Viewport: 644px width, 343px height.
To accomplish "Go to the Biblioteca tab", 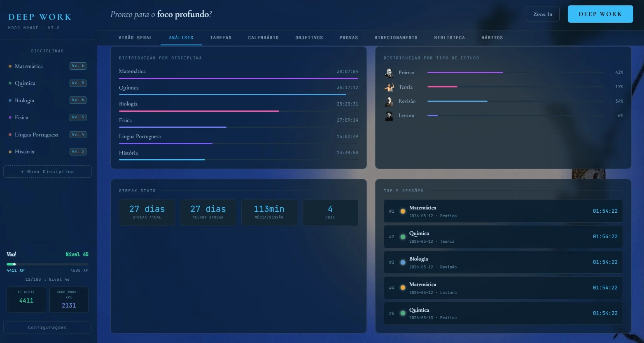I will [450, 38].
